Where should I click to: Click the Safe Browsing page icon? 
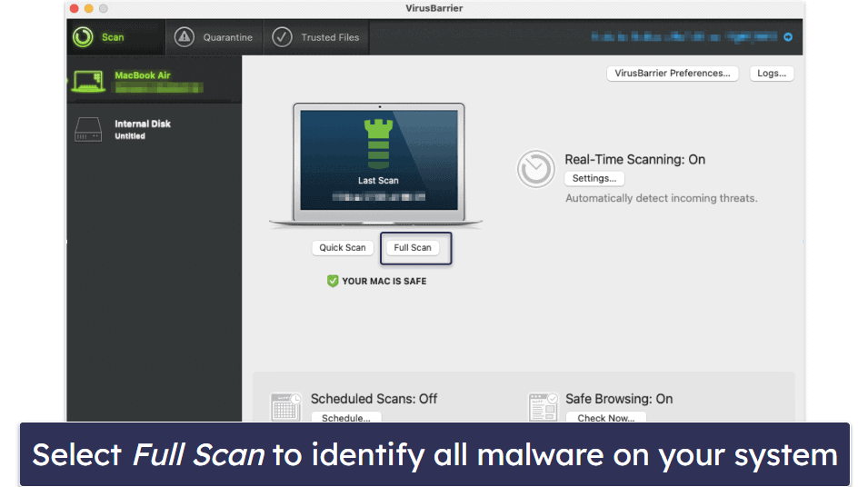click(x=543, y=407)
